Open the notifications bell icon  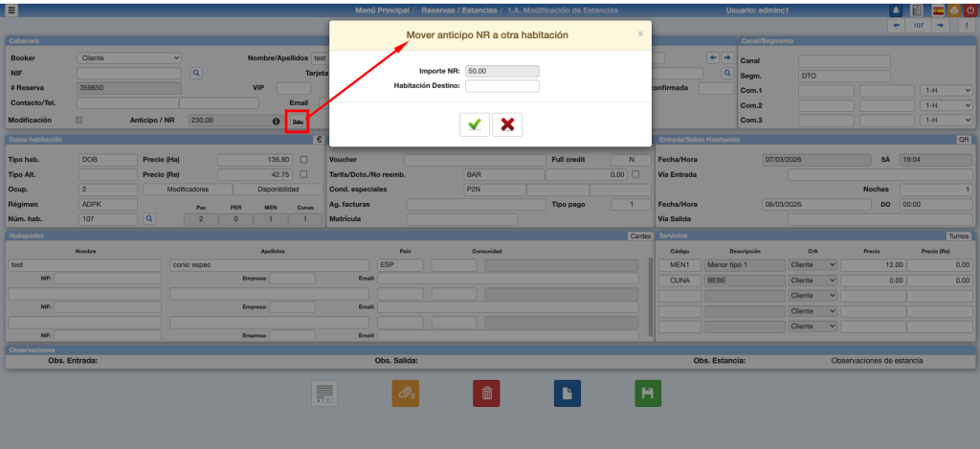tap(896, 11)
